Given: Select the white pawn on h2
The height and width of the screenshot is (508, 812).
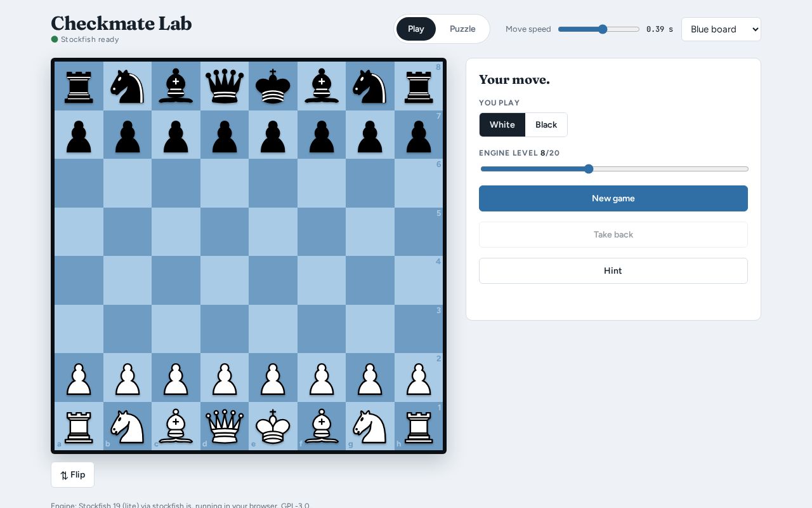Looking at the screenshot, I should [x=419, y=378].
